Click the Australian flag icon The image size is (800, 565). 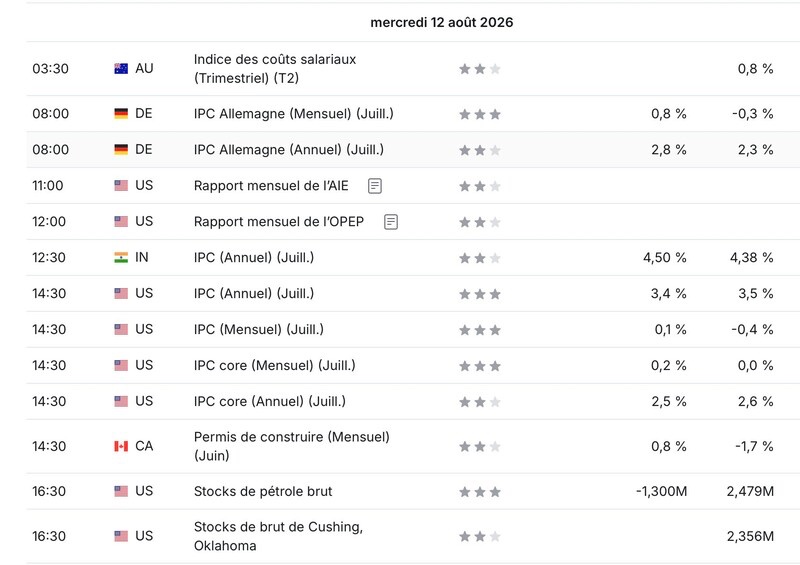pos(121,68)
